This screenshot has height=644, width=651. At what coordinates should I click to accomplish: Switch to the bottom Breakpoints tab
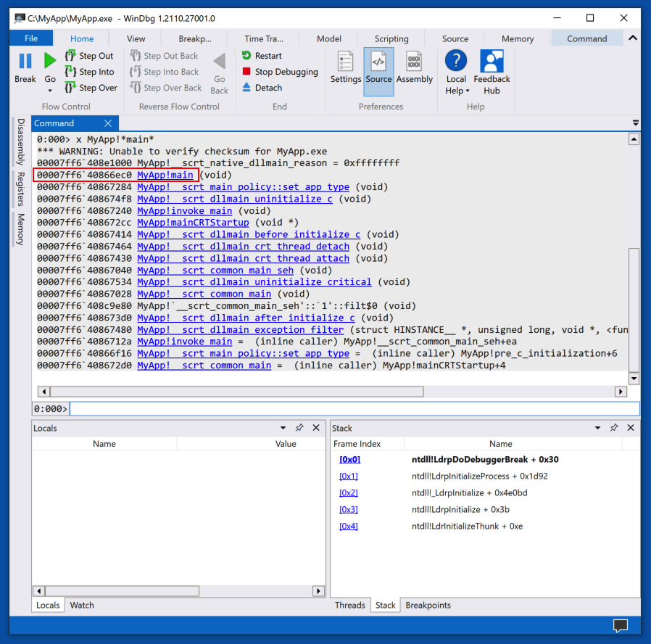[428, 605]
